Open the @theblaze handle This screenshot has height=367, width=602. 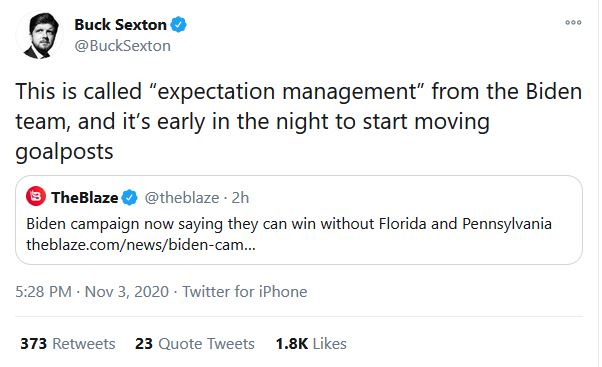(182, 198)
